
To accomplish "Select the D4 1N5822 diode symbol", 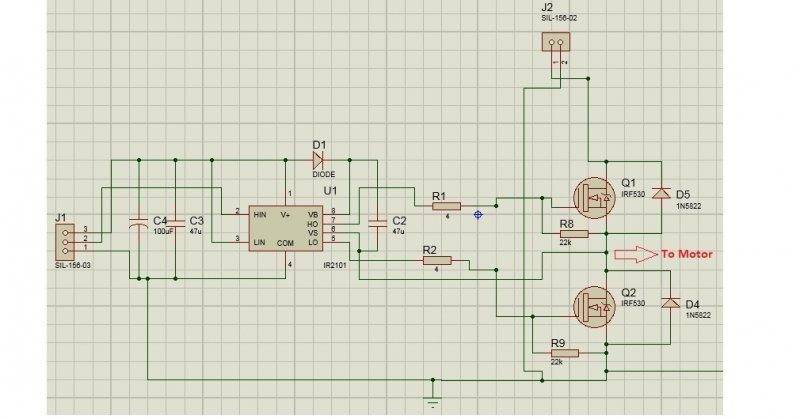I will click(670, 303).
